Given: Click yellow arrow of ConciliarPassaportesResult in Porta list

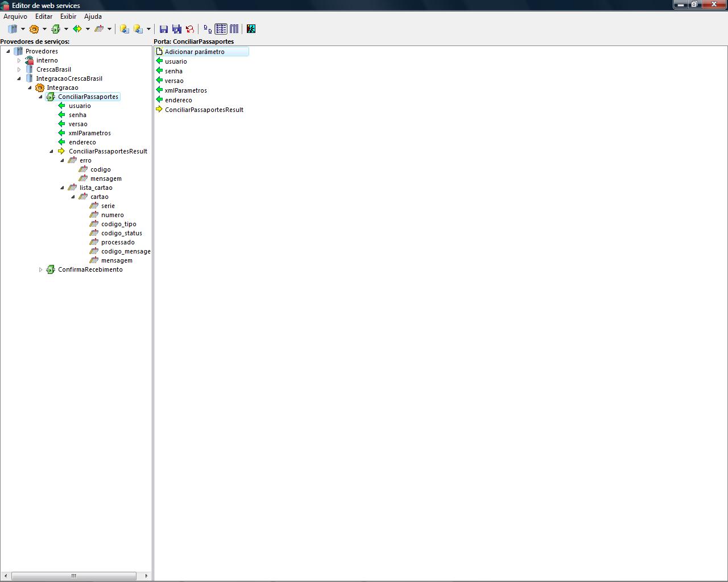Looking at the screenshot, I should point(159,110).
